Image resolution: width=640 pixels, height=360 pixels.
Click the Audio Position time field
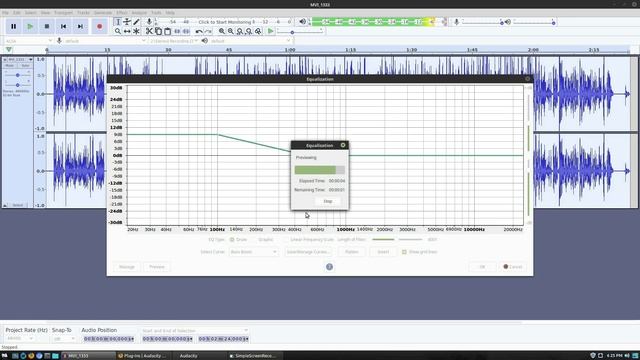click(109, 339)
